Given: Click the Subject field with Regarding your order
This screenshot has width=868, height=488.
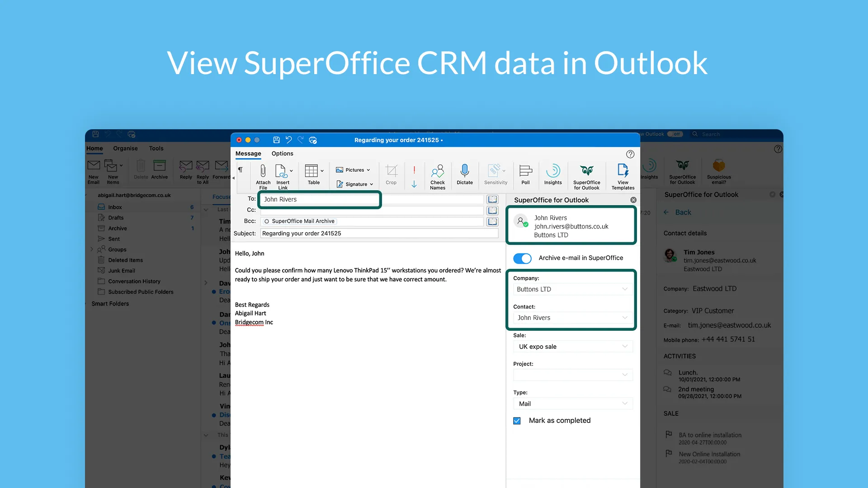Looking at the screenshot, I should (379, 234).
